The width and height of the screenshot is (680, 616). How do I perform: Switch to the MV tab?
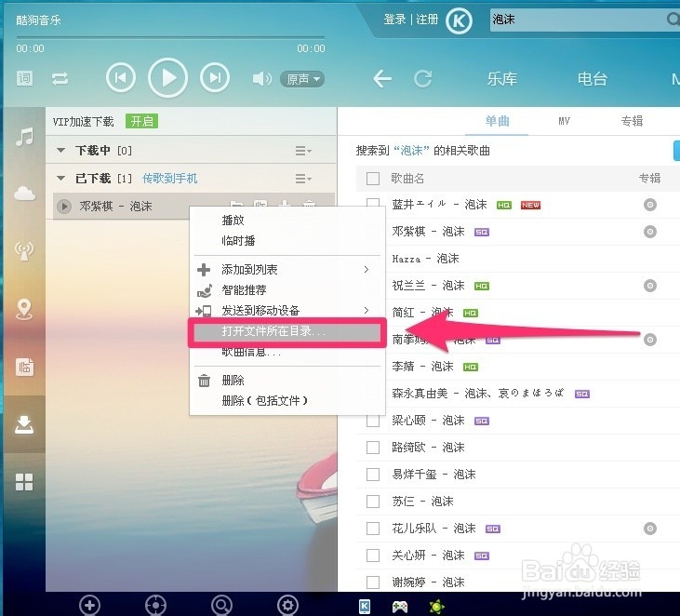(564, 121)
